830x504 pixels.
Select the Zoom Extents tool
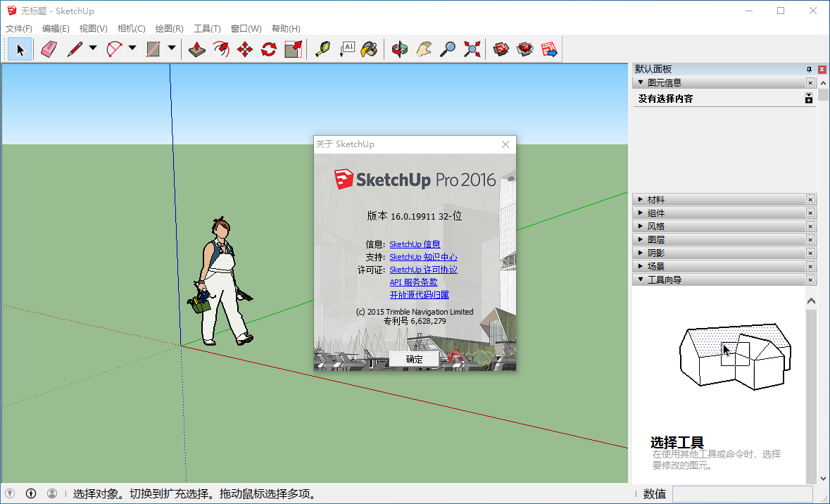(472, 50)
